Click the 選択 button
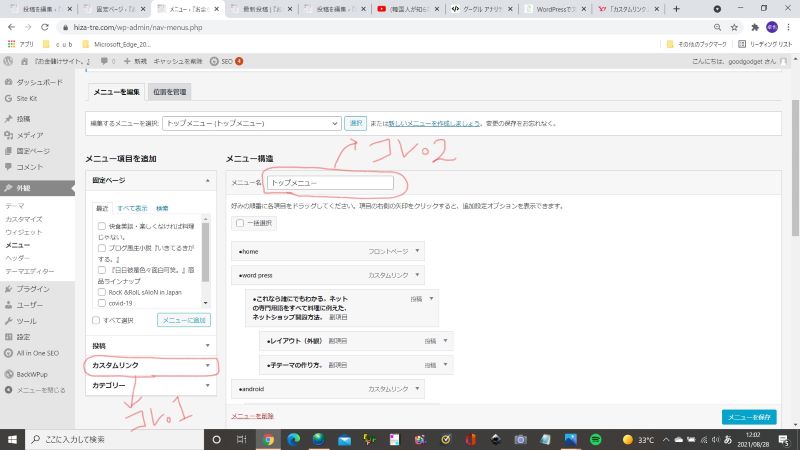This screenshot has height=450, width=800. tap(356, 123)
